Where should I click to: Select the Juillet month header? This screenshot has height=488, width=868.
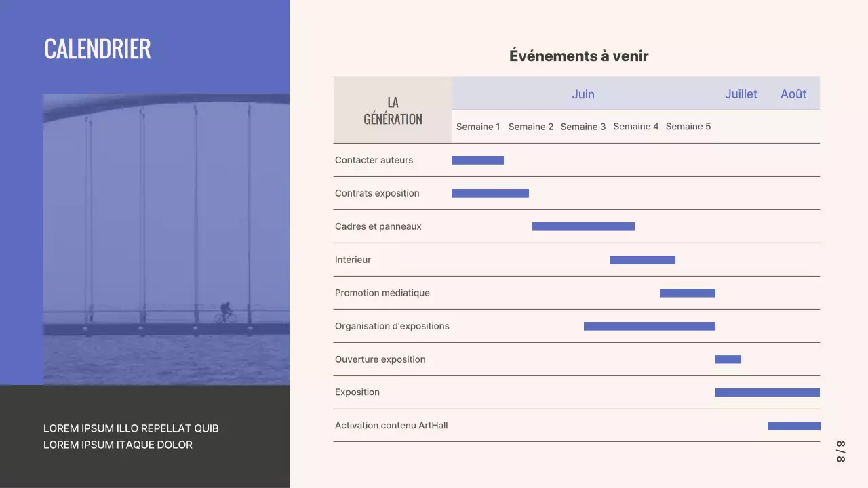[x=741, y=94]
